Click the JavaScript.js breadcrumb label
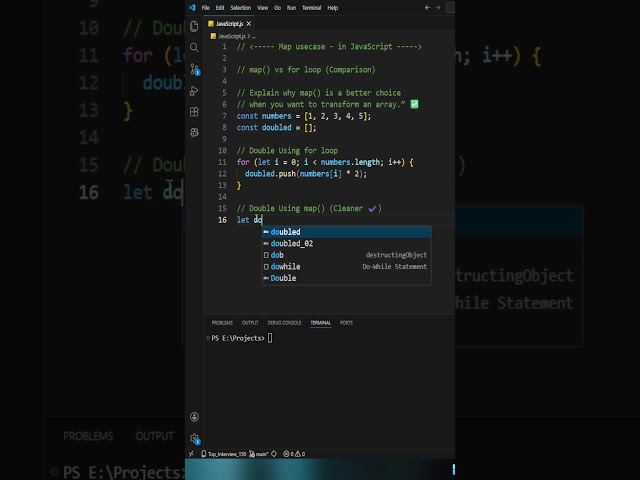 pos(232,36)
